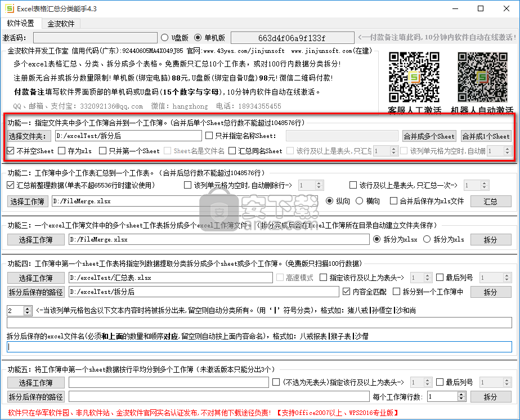Image resolution: width=520 pixels, height=420 pixels.
Task: Click 拆分后保存的路径 button in 功能五
Action: click(x=36, y=397)
